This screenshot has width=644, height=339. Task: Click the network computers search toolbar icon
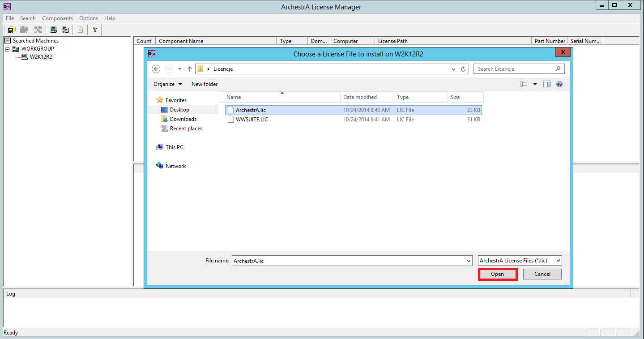point(65,30)
